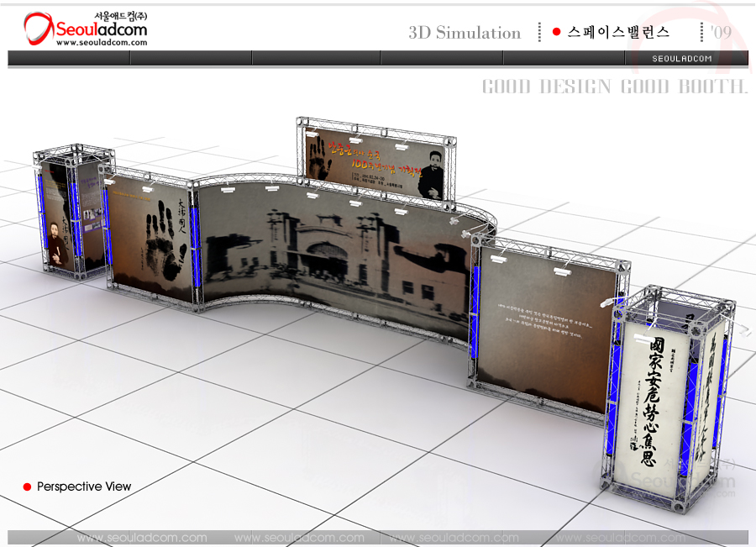Viewport: 756px width, 547px height.
Task: Click the Perspective View label
Action: click(84, 487)
